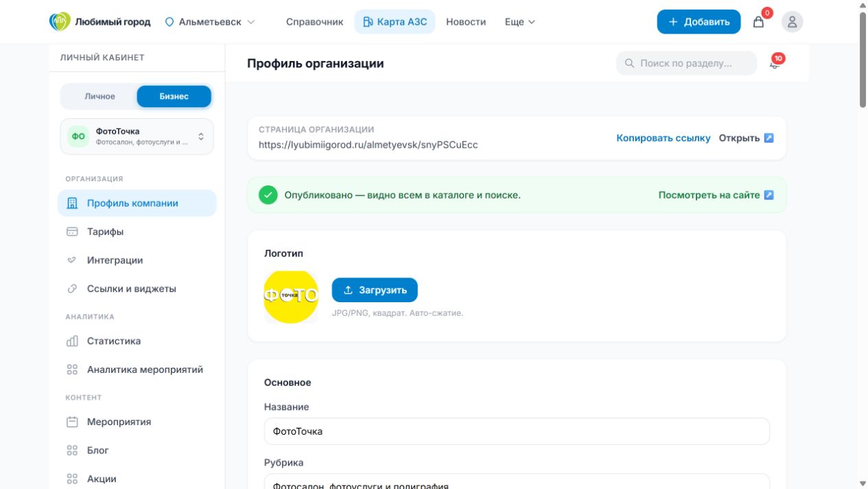Viewport: 868px width, 489px height.
Task: Click the notification bell with badge 10
Action: coord(775,63)
